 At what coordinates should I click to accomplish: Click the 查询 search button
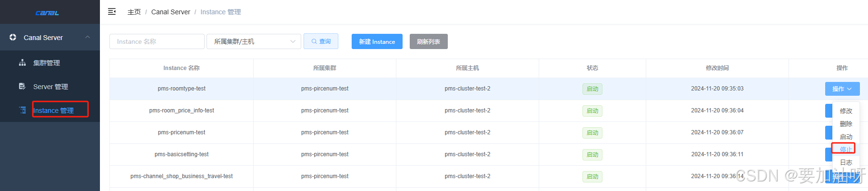pos(321,41)
